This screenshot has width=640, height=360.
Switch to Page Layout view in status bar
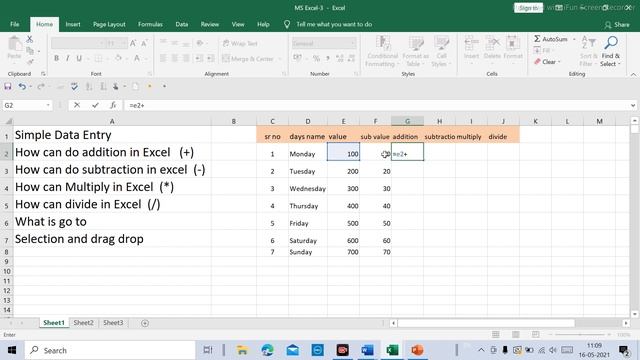click(516, 335)
